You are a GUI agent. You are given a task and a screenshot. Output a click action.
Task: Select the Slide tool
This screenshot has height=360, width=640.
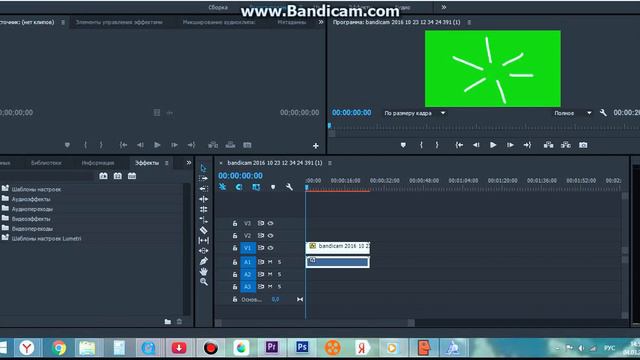click(203, 251)
